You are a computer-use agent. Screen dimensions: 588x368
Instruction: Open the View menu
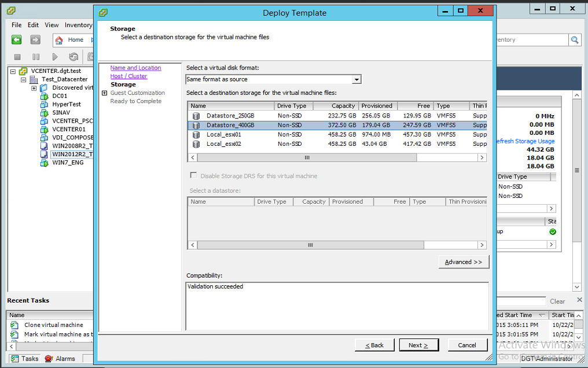[52, 25]
